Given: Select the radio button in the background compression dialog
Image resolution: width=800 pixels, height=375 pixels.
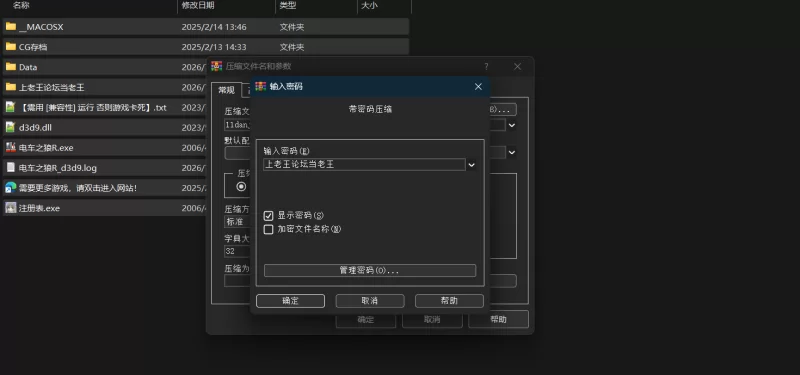Looking at the screenshot, I should click(x=241, y=187).
